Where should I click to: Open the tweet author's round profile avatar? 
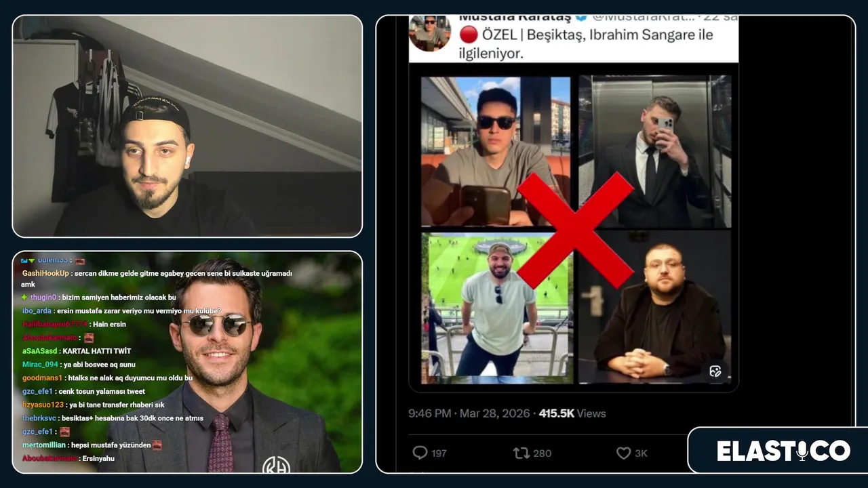430,33
